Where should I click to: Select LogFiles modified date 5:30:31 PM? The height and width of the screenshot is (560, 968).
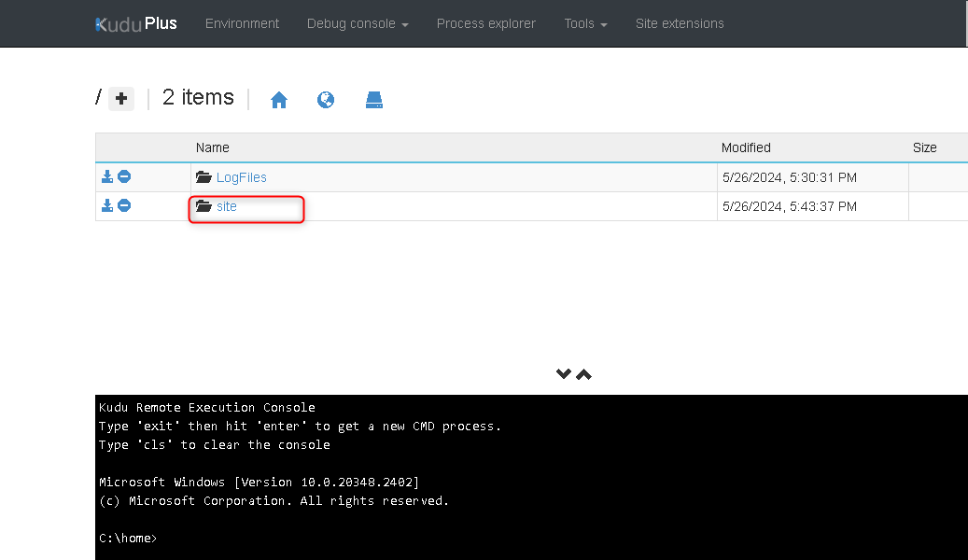tap(790, 178)
